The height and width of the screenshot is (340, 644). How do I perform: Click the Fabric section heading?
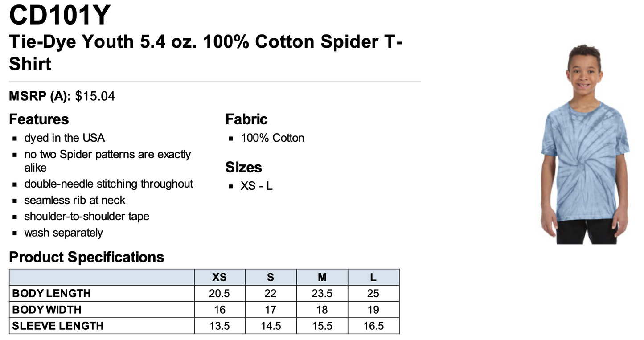pyautogui.click(x=246, y=119)
